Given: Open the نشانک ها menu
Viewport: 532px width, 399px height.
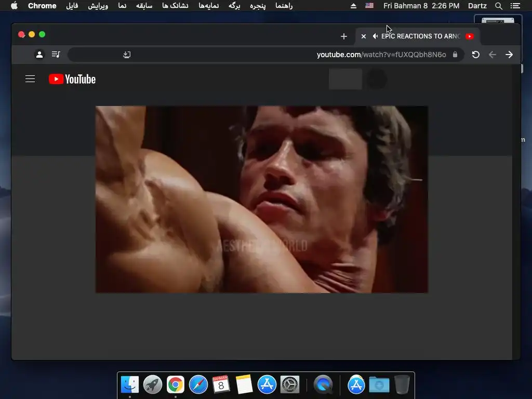Looking at the screenshot, I should (175, 6).
